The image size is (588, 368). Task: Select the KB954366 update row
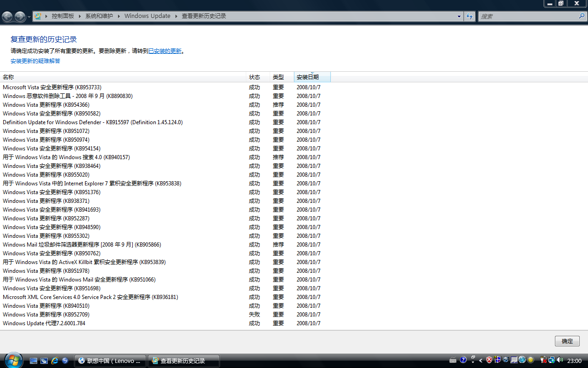coord(165,105)
